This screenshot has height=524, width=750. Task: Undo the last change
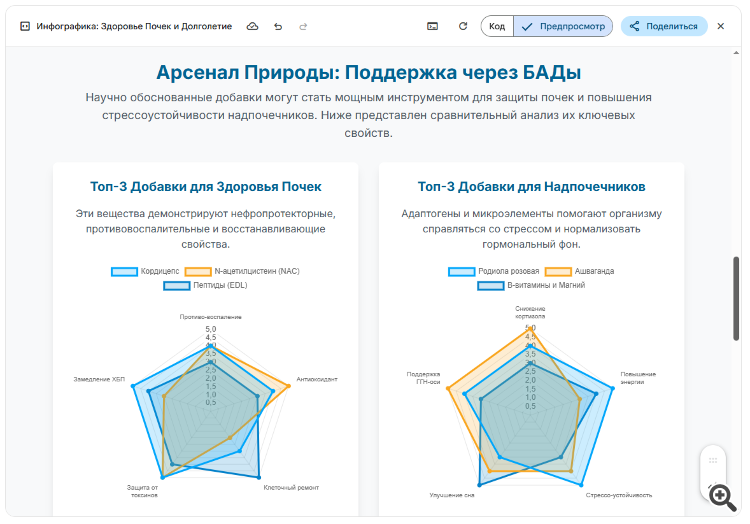point(278,27)
